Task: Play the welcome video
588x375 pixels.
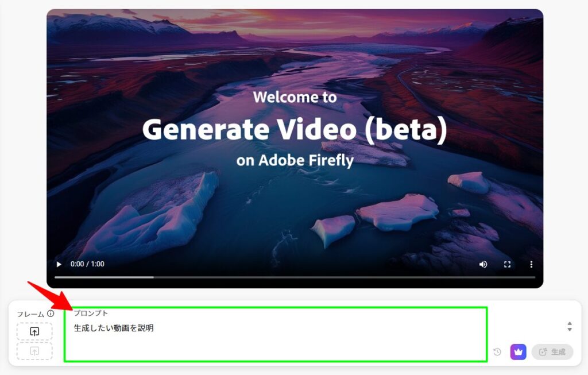Action: [x=59, y=264]
